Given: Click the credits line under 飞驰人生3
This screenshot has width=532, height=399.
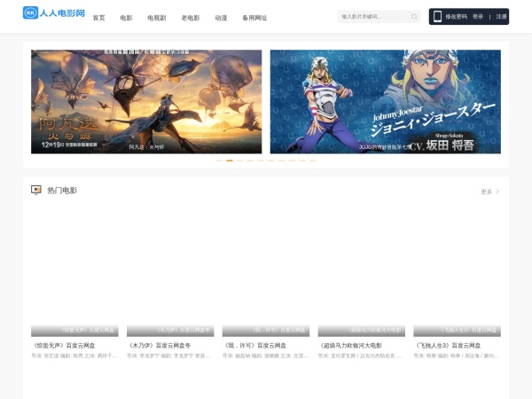Looking at the screenshot, I should tap(457, 356).
